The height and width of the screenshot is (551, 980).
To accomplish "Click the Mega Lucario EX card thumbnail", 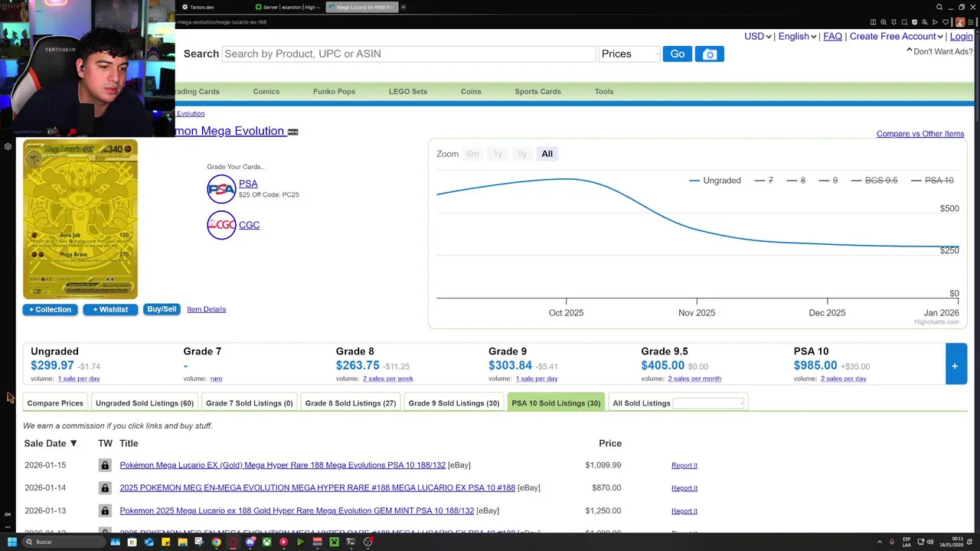I will [80, 219].
